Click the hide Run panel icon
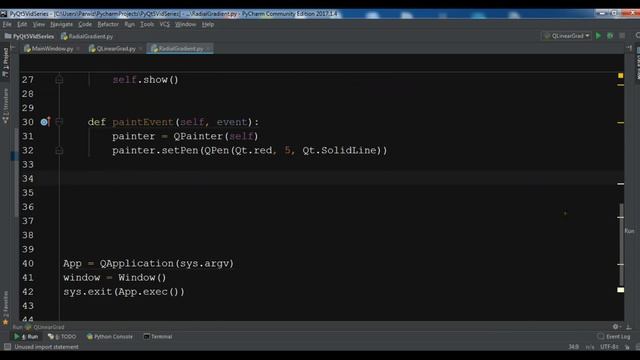The height and width of the screenshot is (360, 640). (x=629, y=327)
